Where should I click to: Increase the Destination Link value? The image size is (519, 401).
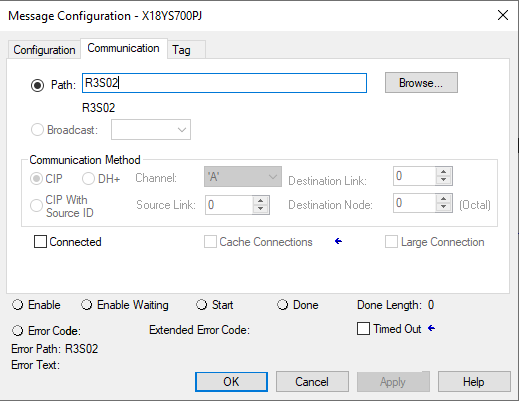tap(443, 172)
